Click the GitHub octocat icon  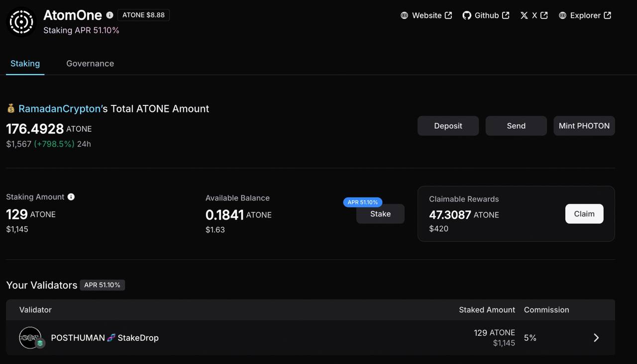pyautogui.click(x=467, y=15)
